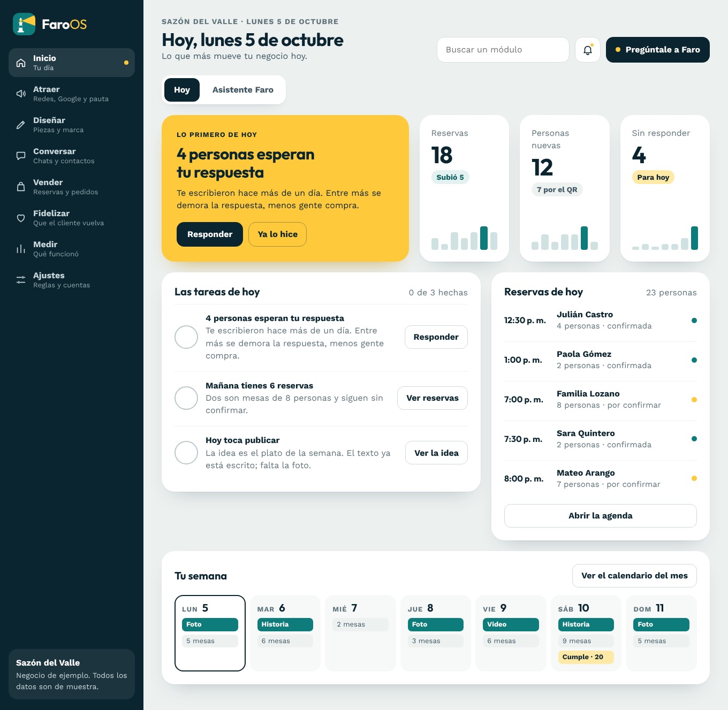
Task: Switch to the Asistente Faro tab
Action: click(x=243, y=90)
